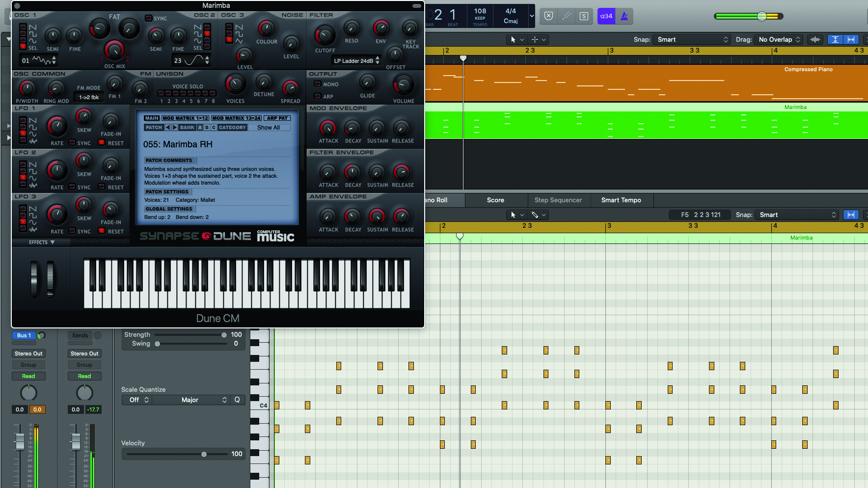Open LCD display options chevron
Image resolution: width=868 pixels, height=488 pixels.
531,16
